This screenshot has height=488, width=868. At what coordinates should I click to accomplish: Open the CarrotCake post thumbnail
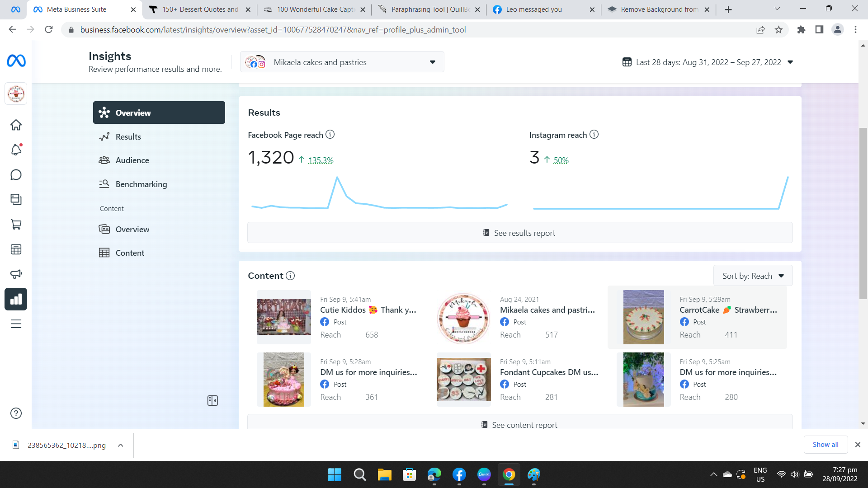(x=643, y=317)
